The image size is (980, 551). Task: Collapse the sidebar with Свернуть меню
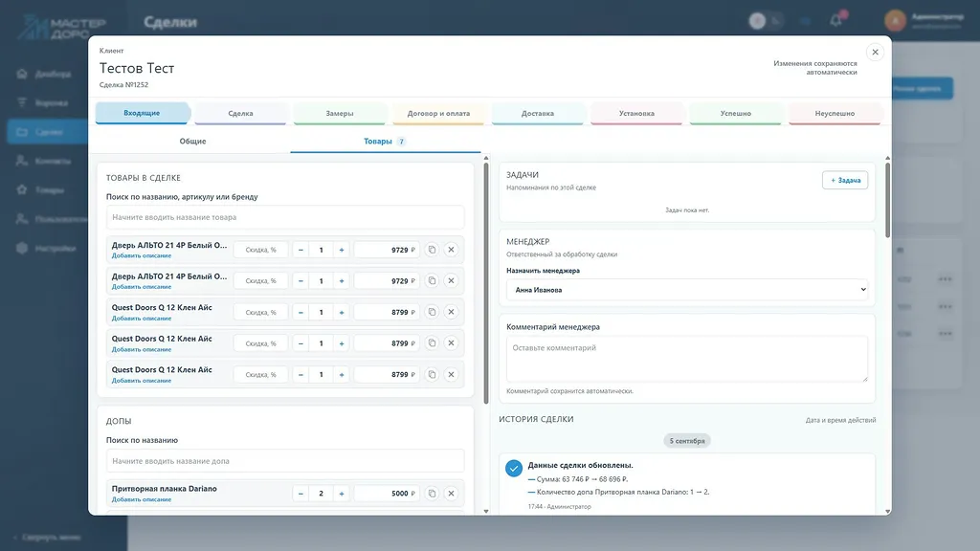tap(47, 537)
